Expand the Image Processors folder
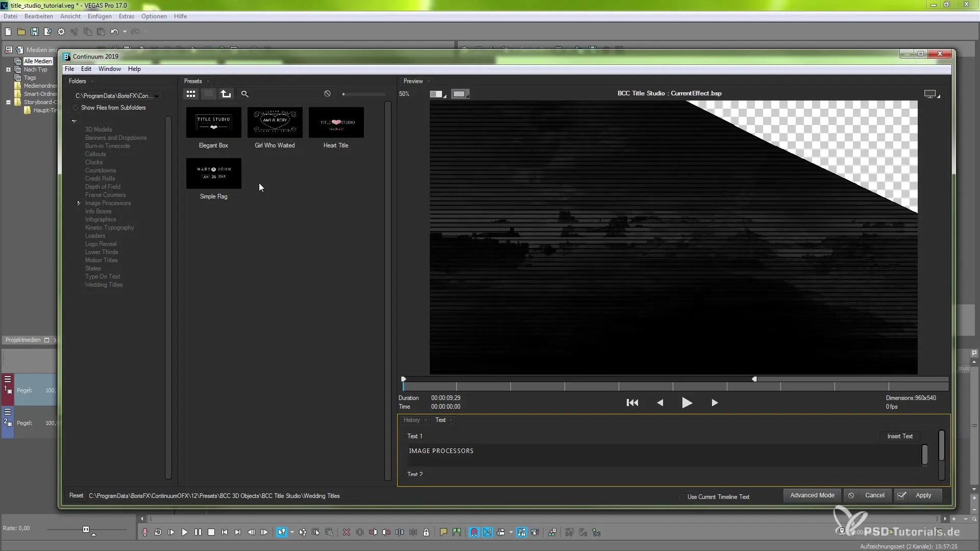The height and width of the screenshot is (551, 980). [79, 203]
